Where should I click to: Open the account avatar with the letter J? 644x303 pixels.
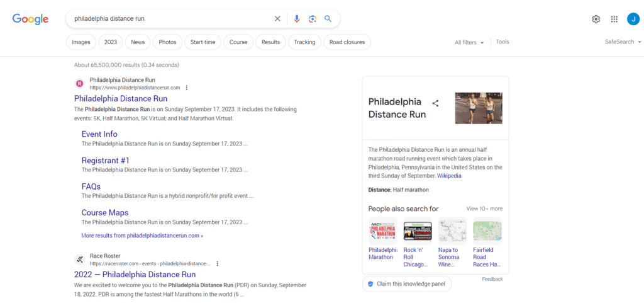(x=633, y=19)
